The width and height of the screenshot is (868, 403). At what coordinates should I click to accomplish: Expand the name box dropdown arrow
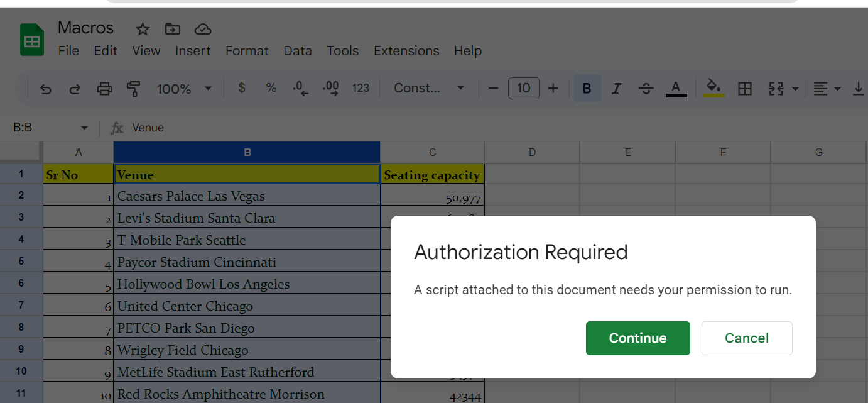click(x=84, y=128)
